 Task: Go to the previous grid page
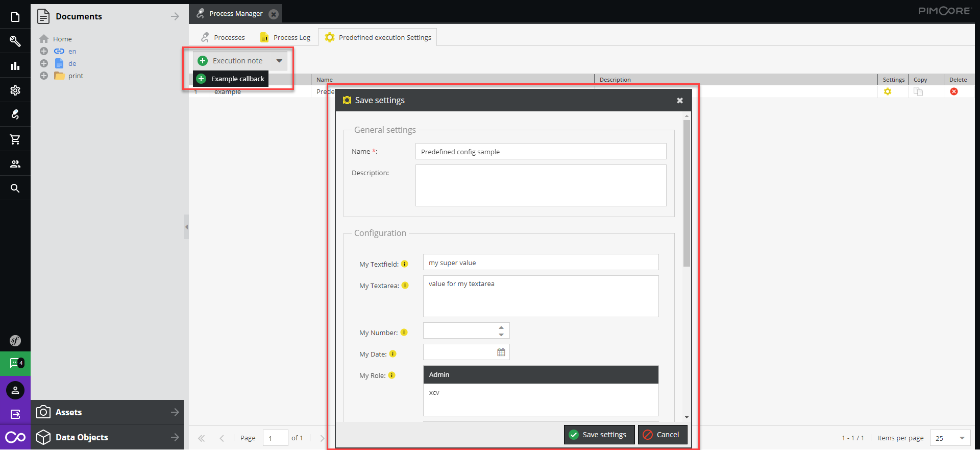pyautogui.click(x=222, y=438)
